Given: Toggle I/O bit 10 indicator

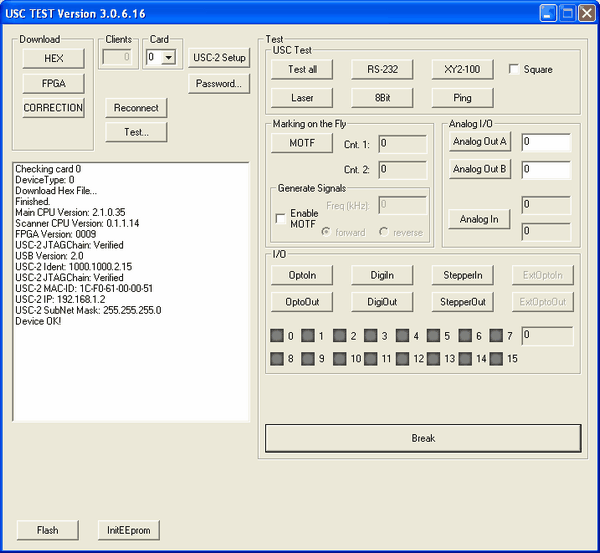Looking at the screenshot, I should coord(339,359).
